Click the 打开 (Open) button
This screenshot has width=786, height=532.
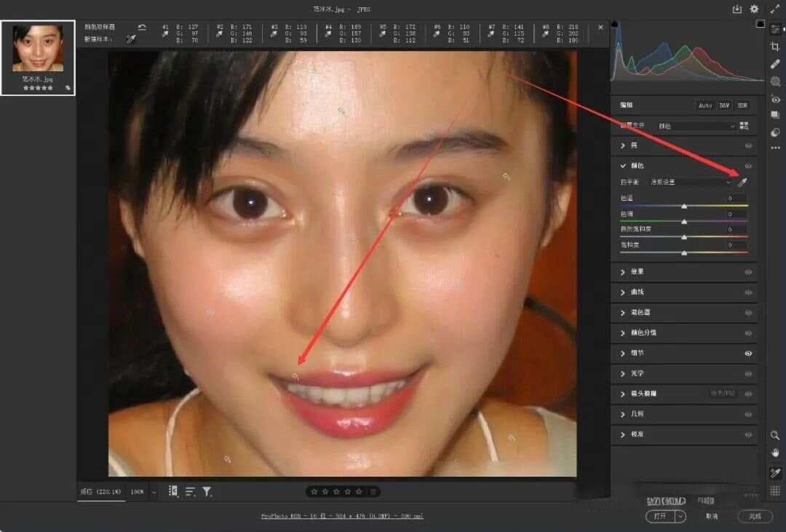point(661,516)
